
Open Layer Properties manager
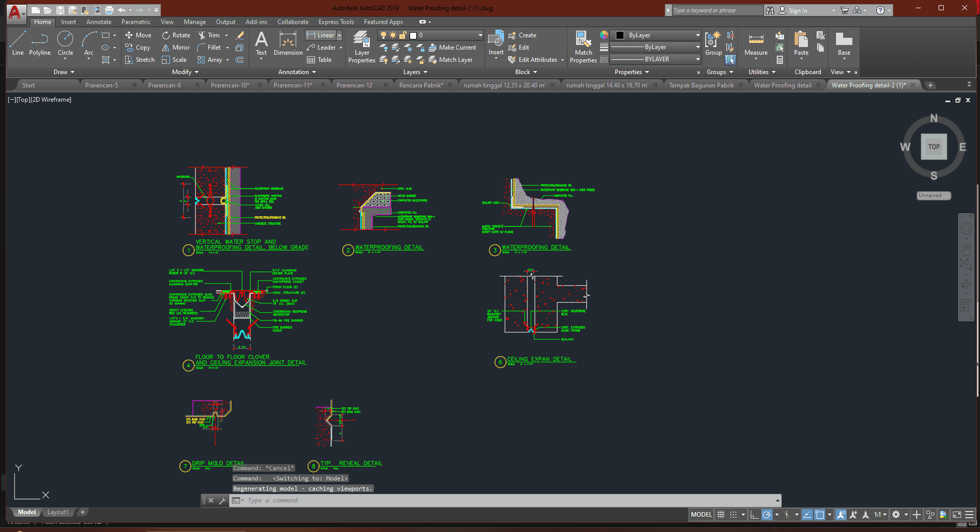click(x=362, y=47)
